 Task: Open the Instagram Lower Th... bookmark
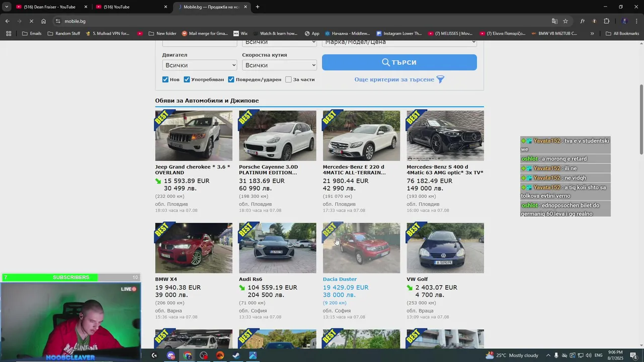[399, 34]
